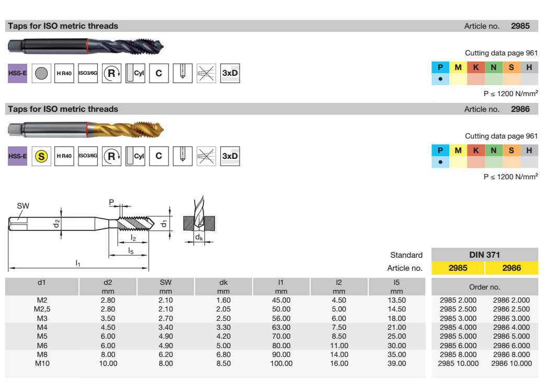Click the 3xD depth icon for article 2986
Screen dimensions: 545x392
click(x=230, y=156)
